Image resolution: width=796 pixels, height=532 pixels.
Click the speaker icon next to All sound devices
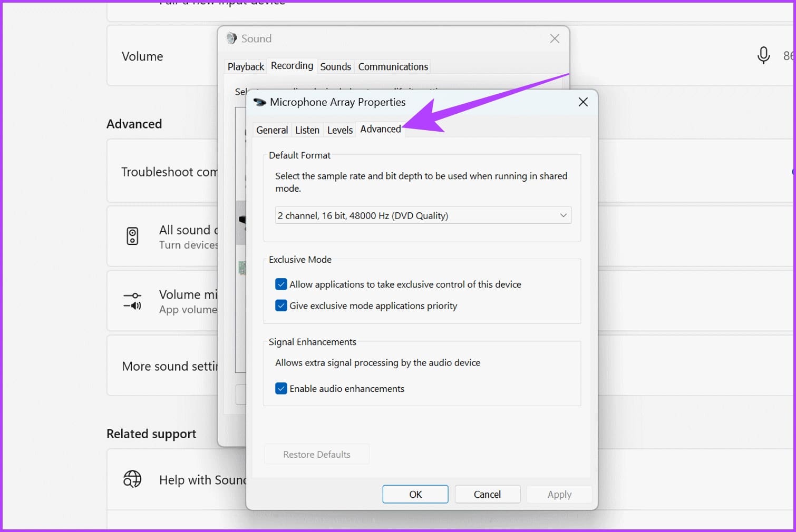(x=132, y=237)
